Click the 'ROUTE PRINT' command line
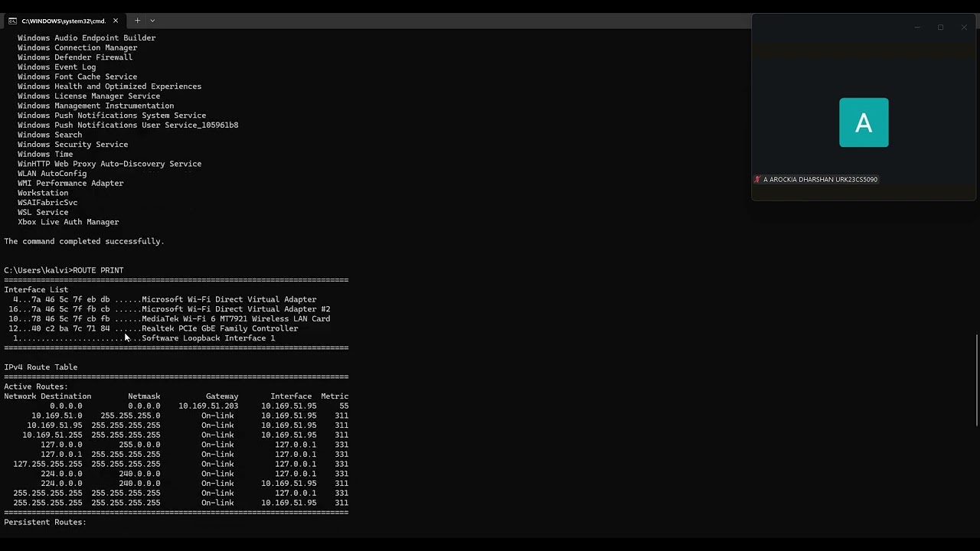The width and height of the screenshot is (980, 551). (x=64, y=270)
